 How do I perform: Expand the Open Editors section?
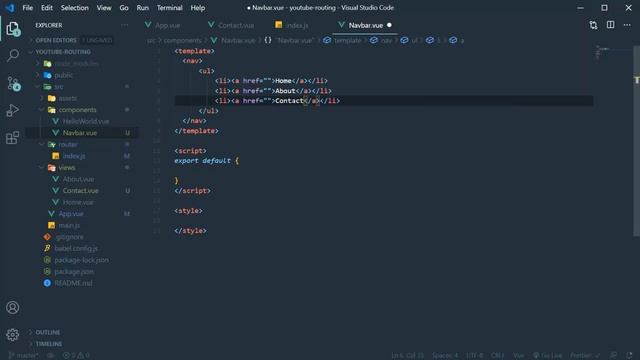pos(56,40)
